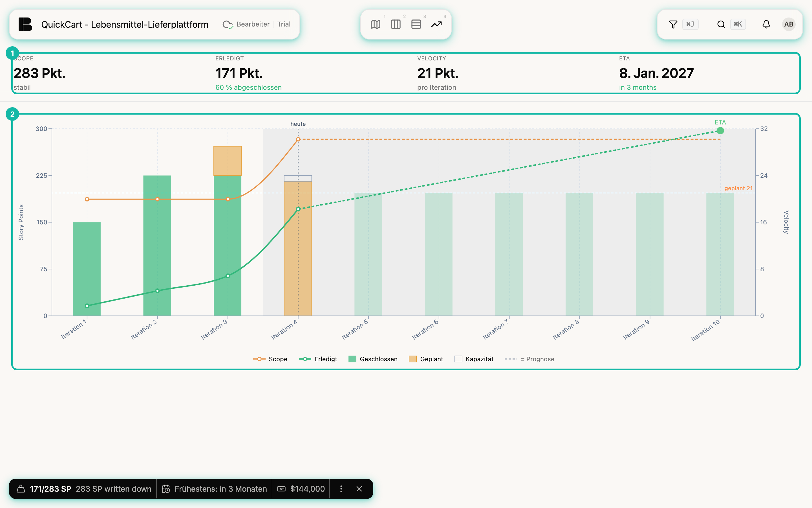This screenshot has width=812, height=508.
Task: Click the Bearbeiter role label
Action: coord(253,24)
